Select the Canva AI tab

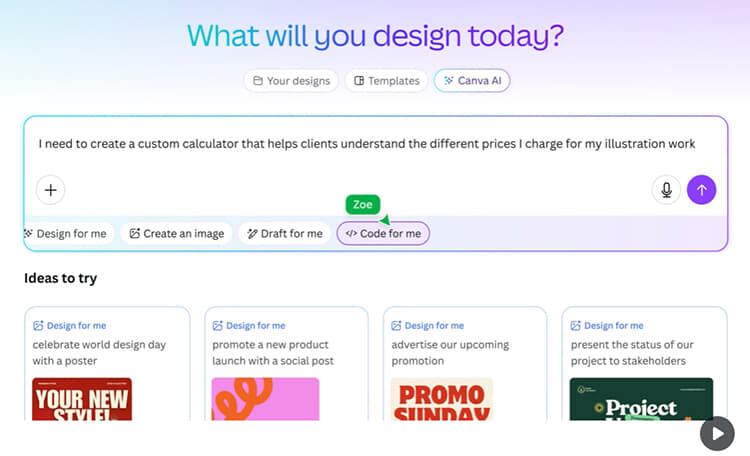point(472,81)
